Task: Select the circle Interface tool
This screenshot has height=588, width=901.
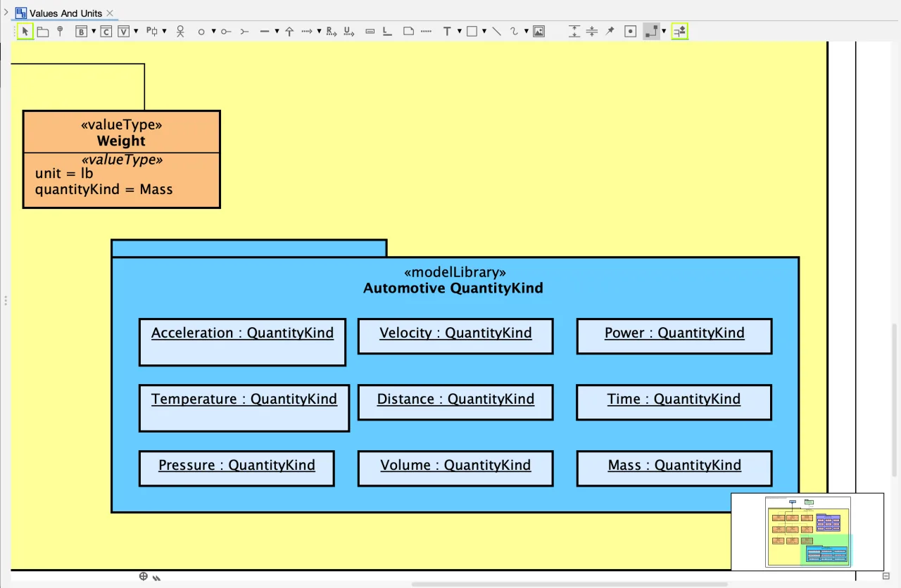Action: (201, 32)
